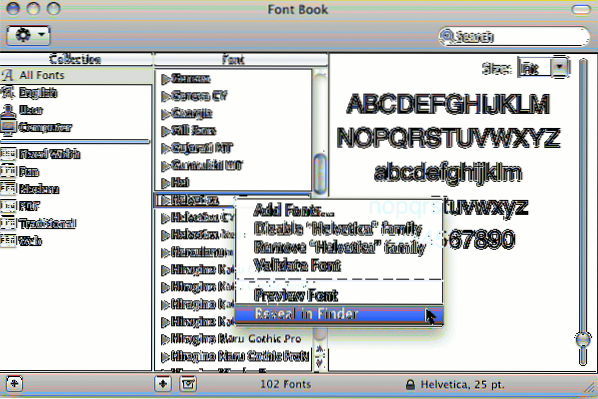Expand the Helvetica CY font family
Viewport: 598px width, 399px height.
tap(165, 218)
